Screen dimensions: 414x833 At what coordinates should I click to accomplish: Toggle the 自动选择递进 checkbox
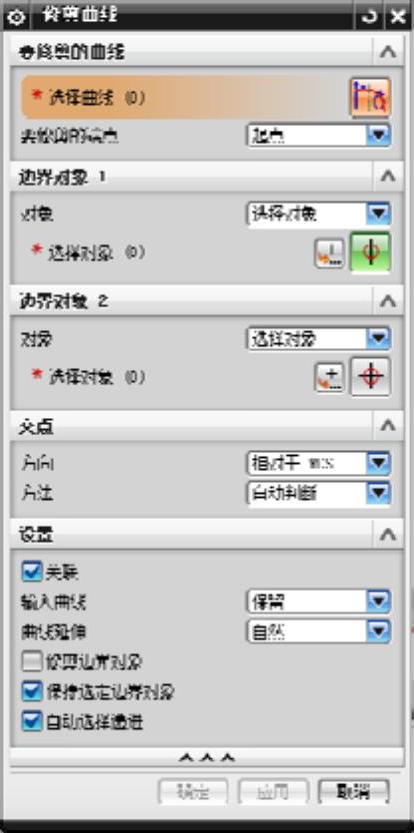pos(32,722)
